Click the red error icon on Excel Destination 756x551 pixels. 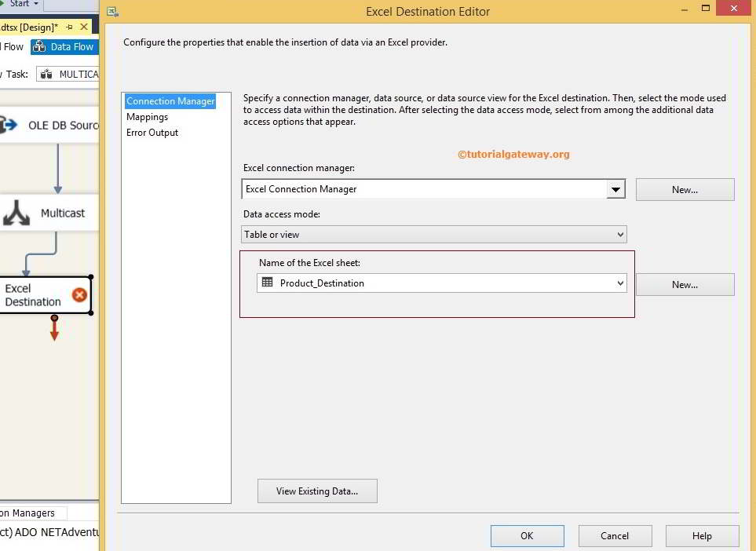point(79,297)
